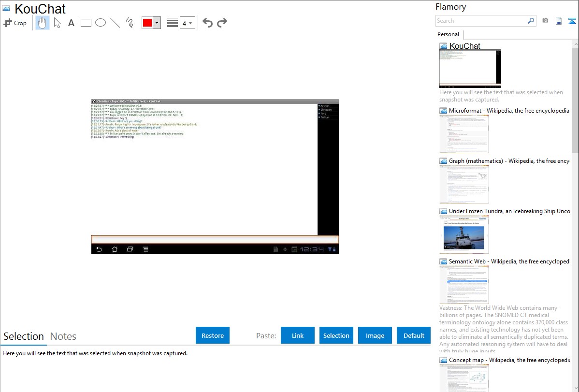Image resolution: width=579 pixels, height=392 pixels.
Task: Open the color dropdown arrow
Action: click(157, 23)
